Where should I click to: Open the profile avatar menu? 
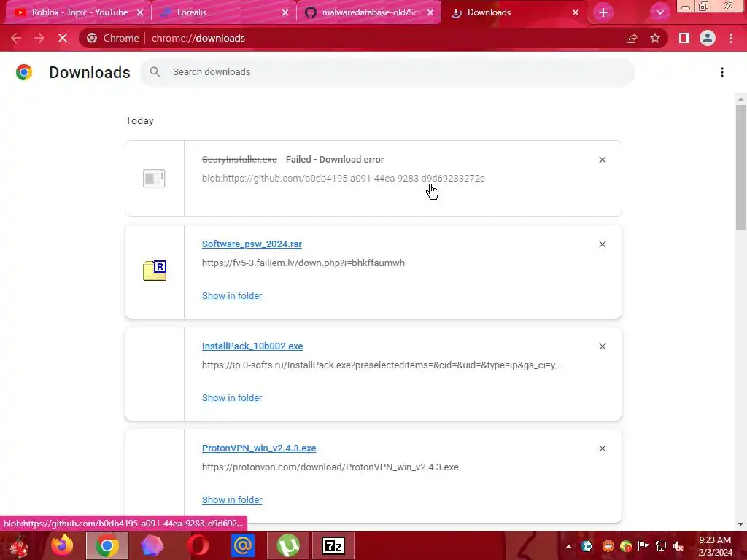click(708, 38)
